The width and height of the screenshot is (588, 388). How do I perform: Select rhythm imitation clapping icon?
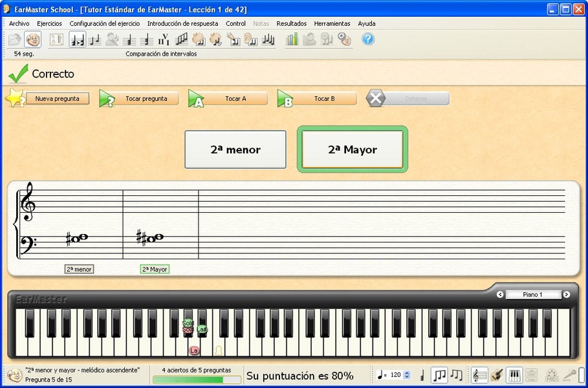pyautogui.click(x=216, y=39)
